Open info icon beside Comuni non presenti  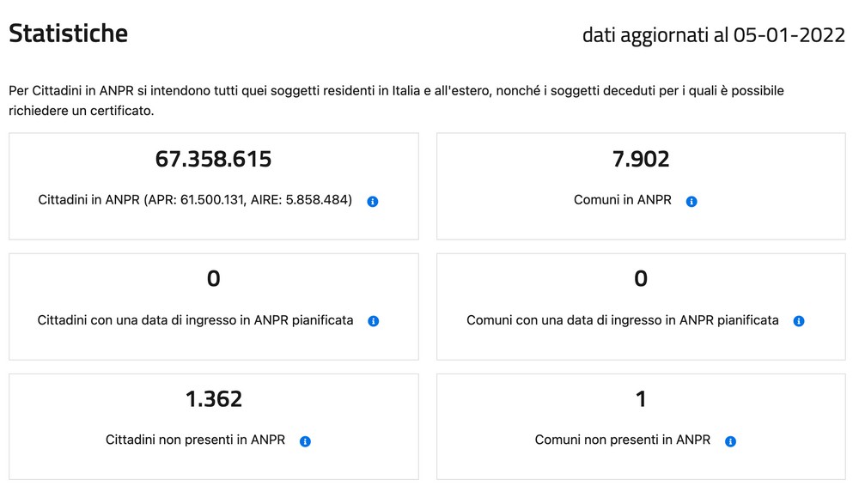click(730, 441)
